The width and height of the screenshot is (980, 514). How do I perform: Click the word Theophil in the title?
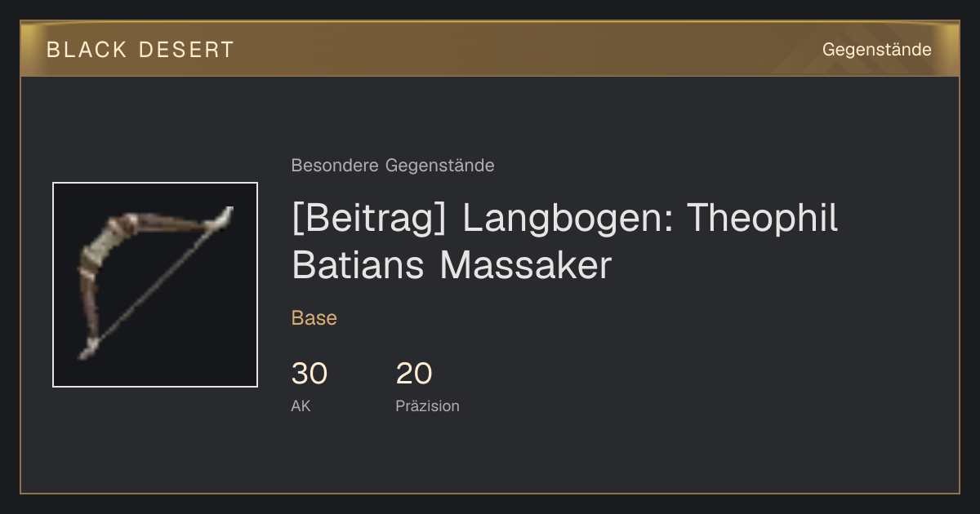762,218
